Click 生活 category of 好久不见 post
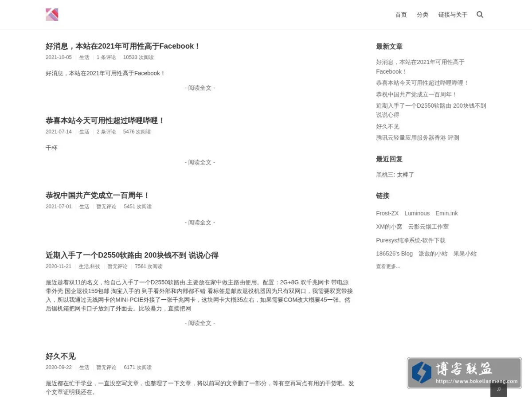This screenshot has height=399, width=532. 84,368
